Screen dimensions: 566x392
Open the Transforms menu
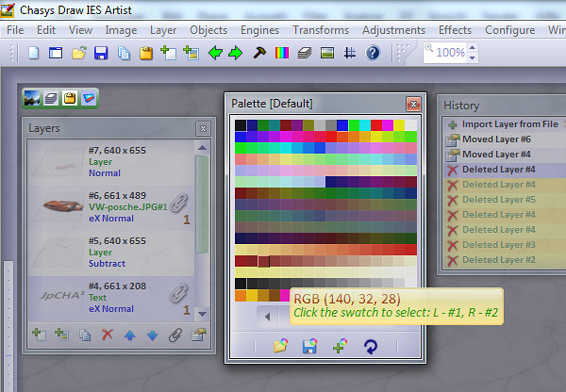[320, 30]
